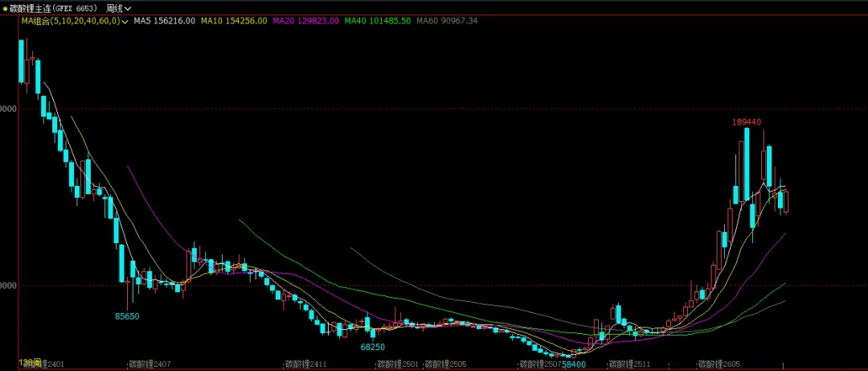The height and width of the screenshot is (371, 868).
Task: Click the 189440 high price label
Action: click(747, 122)
